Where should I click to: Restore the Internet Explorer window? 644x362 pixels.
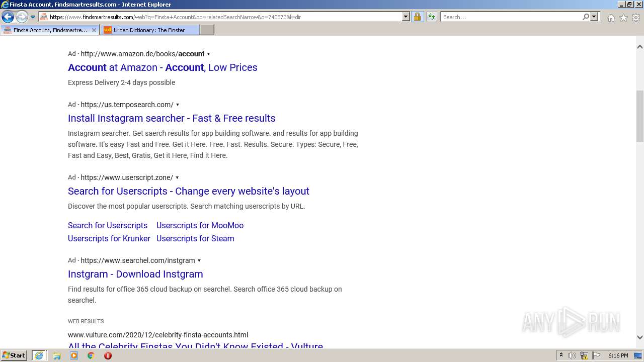coord(629,5)
